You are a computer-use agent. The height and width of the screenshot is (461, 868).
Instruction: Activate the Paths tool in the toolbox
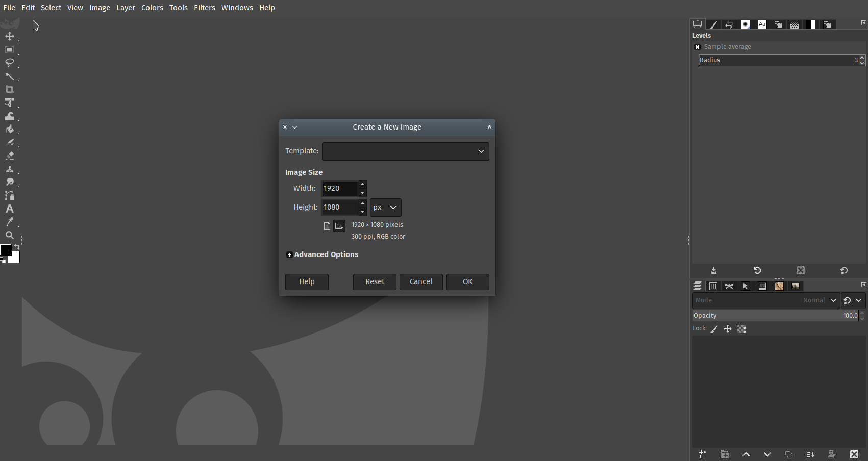[10, 196]
